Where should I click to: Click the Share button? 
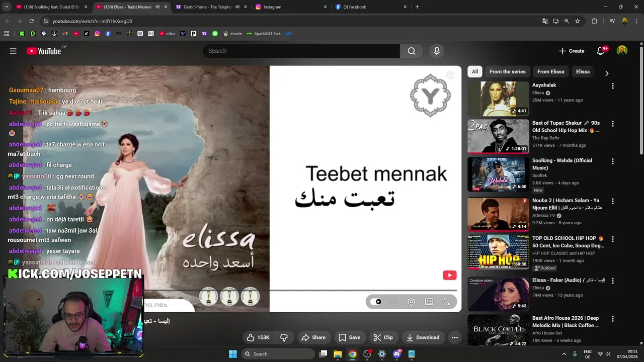313,337
